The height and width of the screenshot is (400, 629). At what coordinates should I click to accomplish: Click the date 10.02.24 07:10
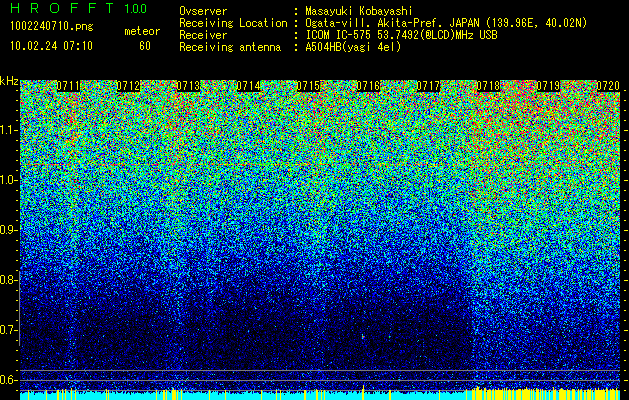point(51,46)
